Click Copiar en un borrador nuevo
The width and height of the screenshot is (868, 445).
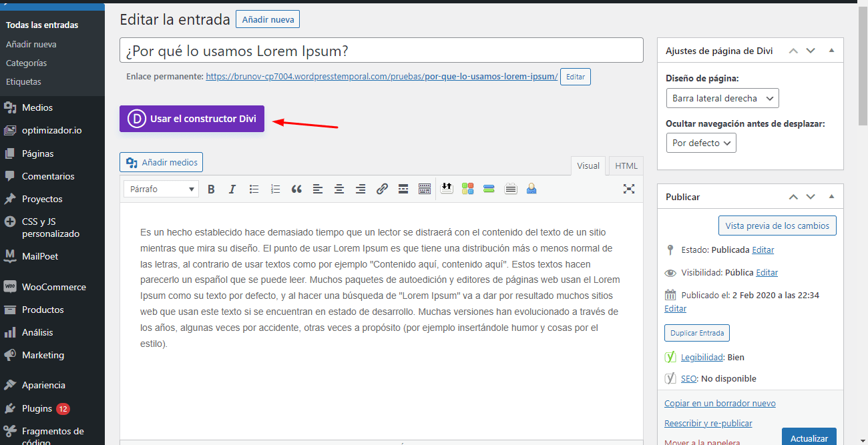[x=720, y=403]
